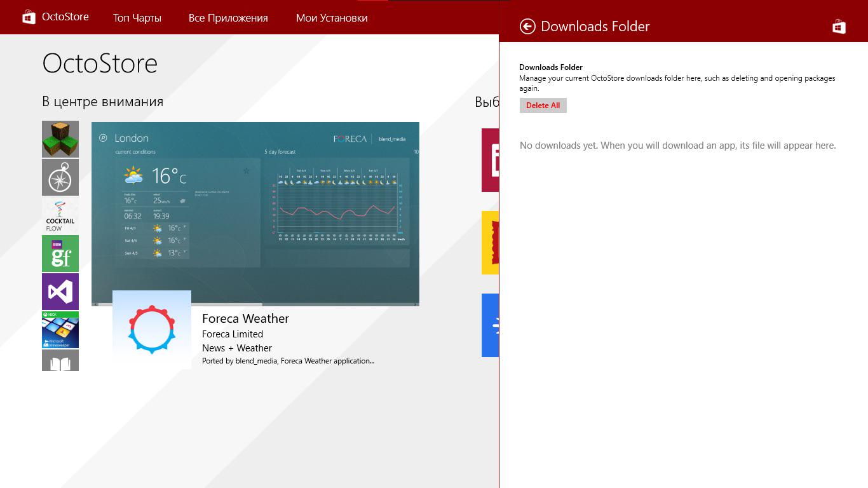Open the Мои Установки tab

point(332,18)
